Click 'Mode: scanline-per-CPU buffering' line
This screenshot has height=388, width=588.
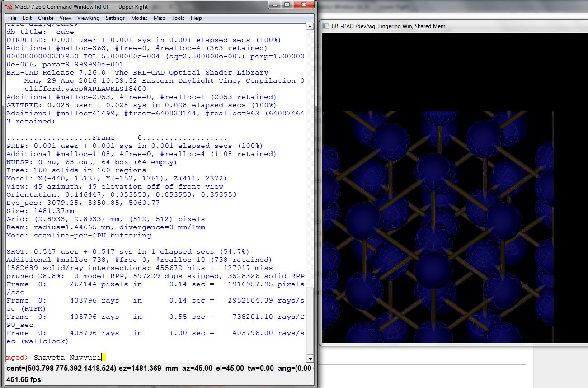point(79,236)
